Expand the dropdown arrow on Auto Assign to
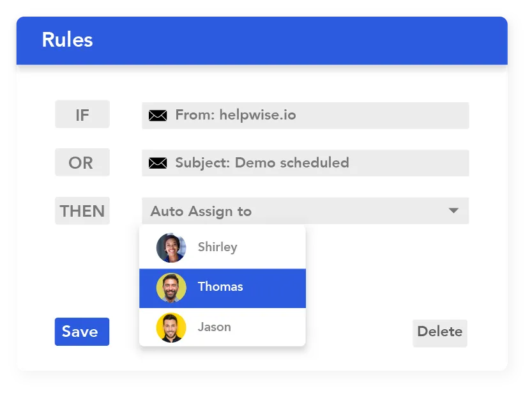The height and width of the screenshot is (395, 532). coord(453,211)
